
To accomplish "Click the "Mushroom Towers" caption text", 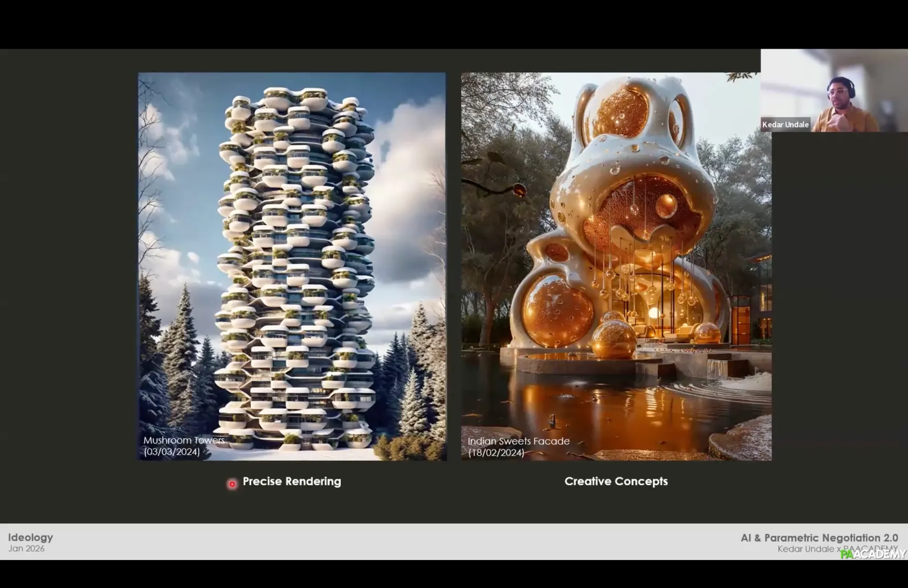I will point(184,441).
